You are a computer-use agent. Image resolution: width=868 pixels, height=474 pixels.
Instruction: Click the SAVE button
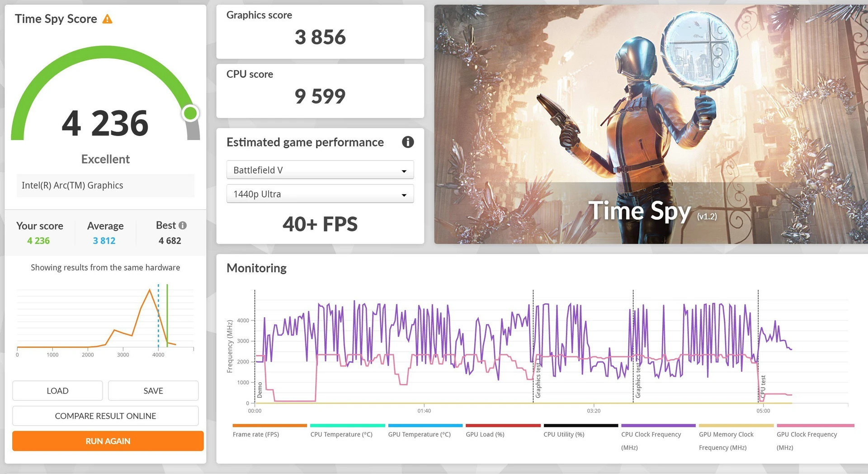coord(153,391)
